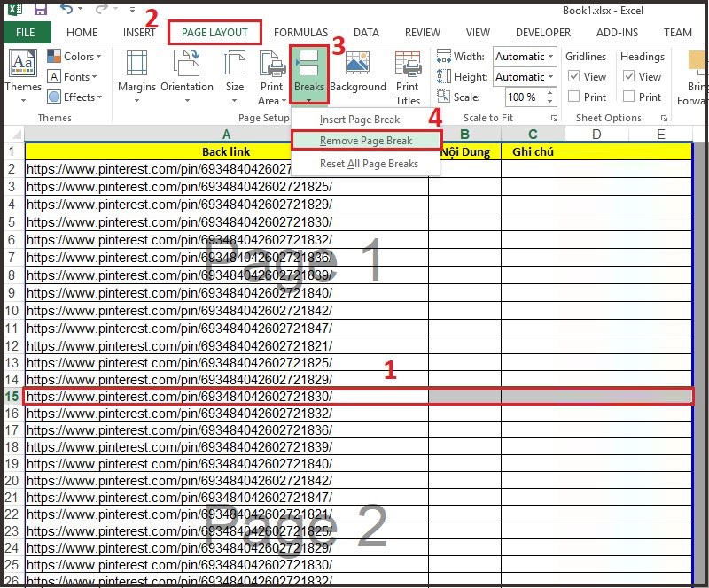Enable Headings Print checkbox
Image resolution: width=709 pixels, height=588 pixels.
coord(628,97)
